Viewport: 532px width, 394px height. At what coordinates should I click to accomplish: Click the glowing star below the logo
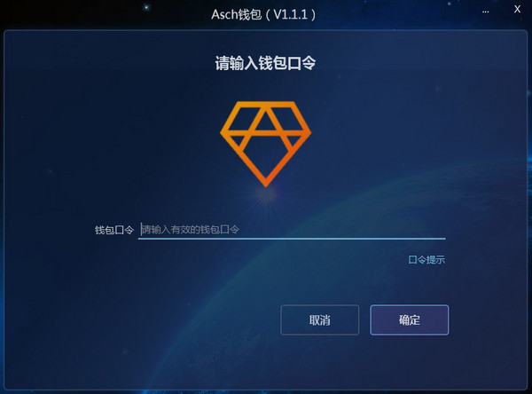[266, 195]
